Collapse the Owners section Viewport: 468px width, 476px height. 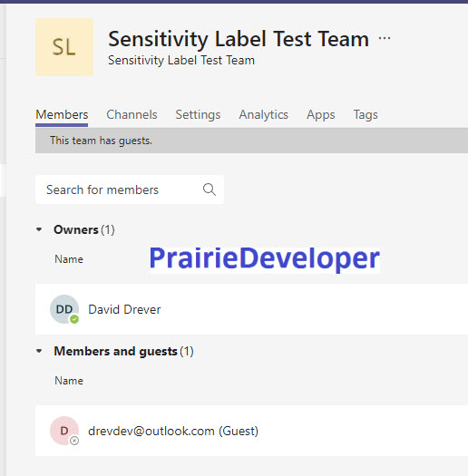click(39, 229)
